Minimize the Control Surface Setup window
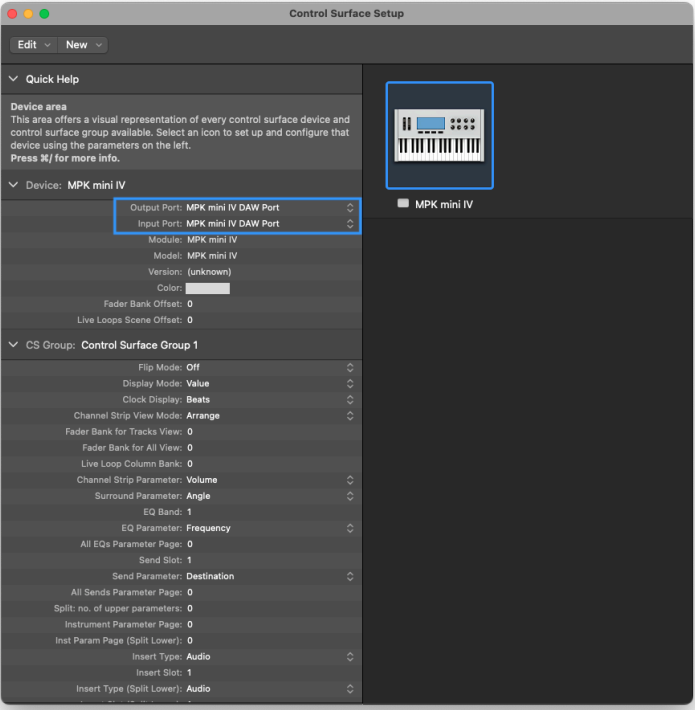This screenshot has width=695, height=710. coord(28,14)
